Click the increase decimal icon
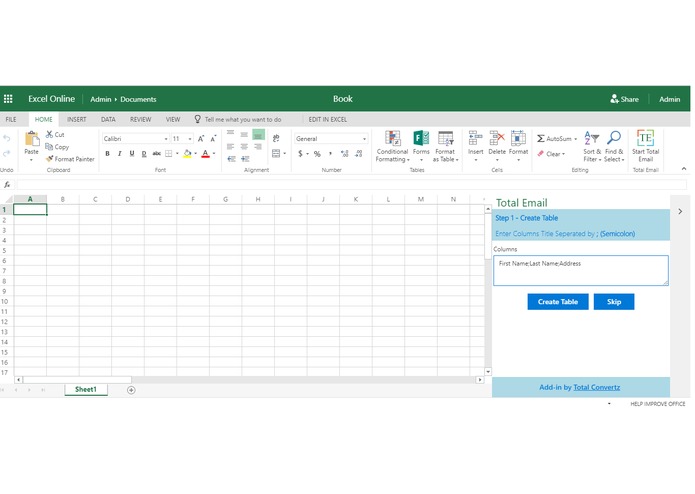The image size is (695, 494). pos(344,154)
